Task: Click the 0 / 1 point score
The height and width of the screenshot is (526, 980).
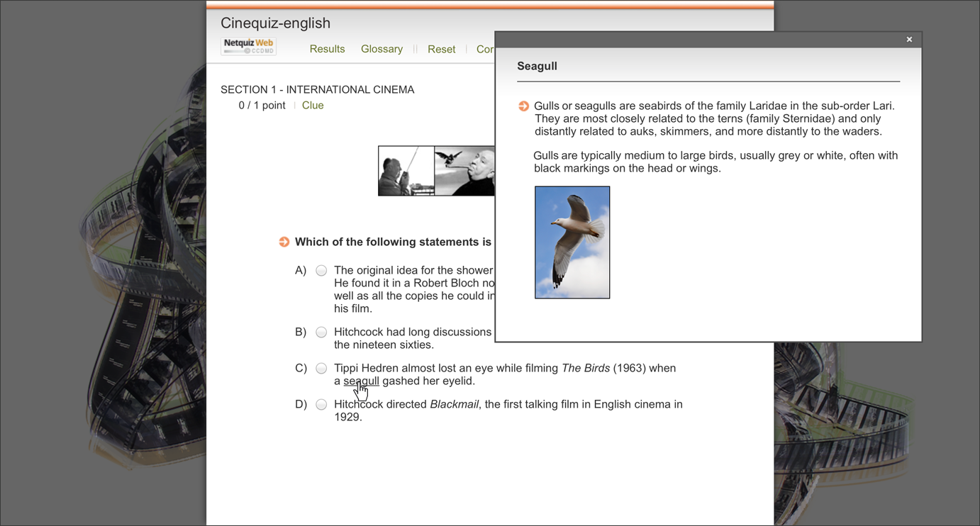Action: pyautogui.click(x=262, y=106)
